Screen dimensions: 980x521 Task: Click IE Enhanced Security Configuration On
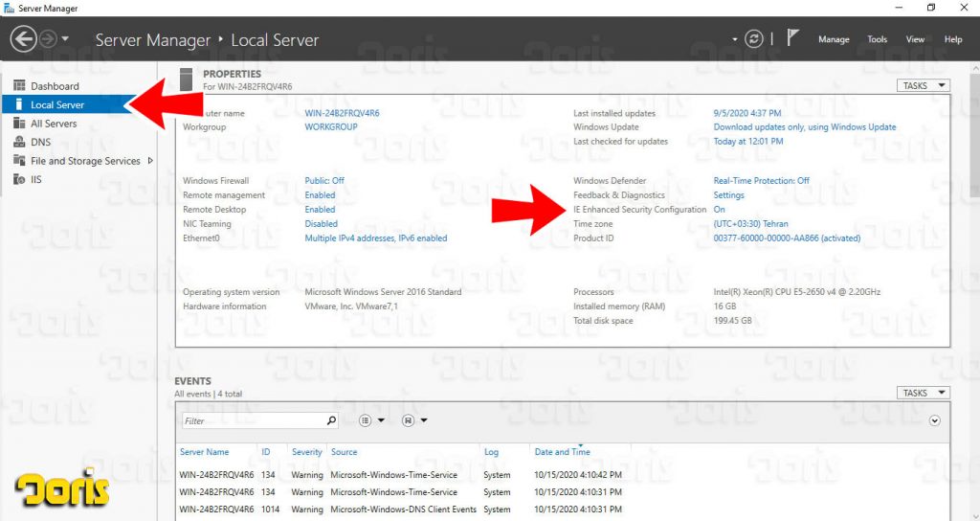tap(720, 210)
